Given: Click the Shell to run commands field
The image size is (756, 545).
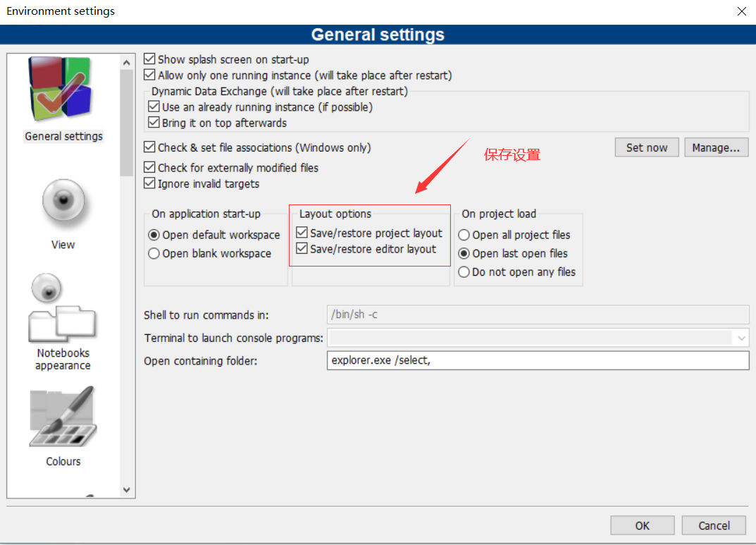Looking at the screenshot, I should (538, 314).
